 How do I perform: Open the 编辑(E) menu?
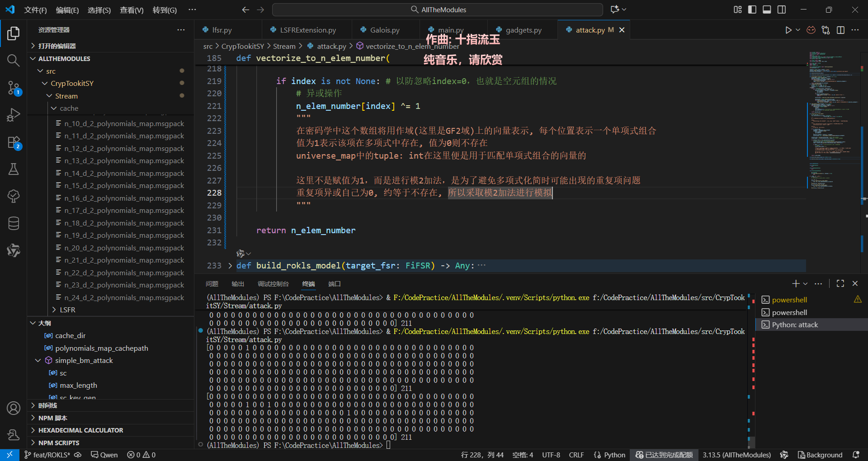[67, 10]
